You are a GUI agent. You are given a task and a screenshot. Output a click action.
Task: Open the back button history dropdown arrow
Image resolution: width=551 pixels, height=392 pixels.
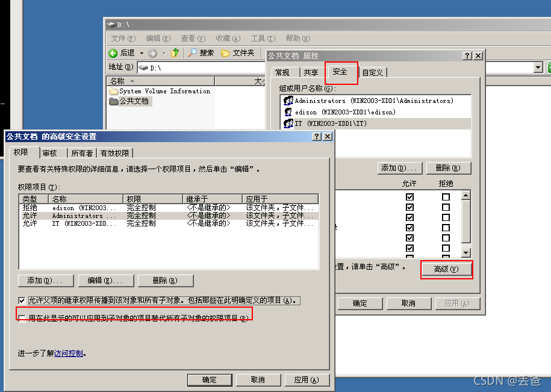point(142,54)
